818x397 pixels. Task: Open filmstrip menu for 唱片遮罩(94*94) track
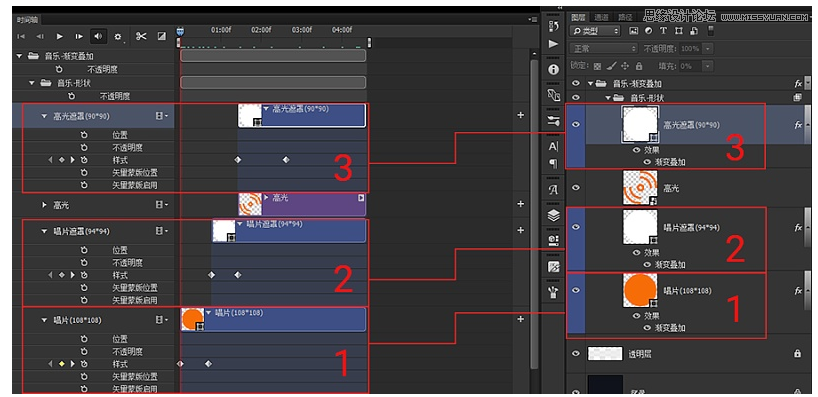pyautogui.click(x=162, y=231)
